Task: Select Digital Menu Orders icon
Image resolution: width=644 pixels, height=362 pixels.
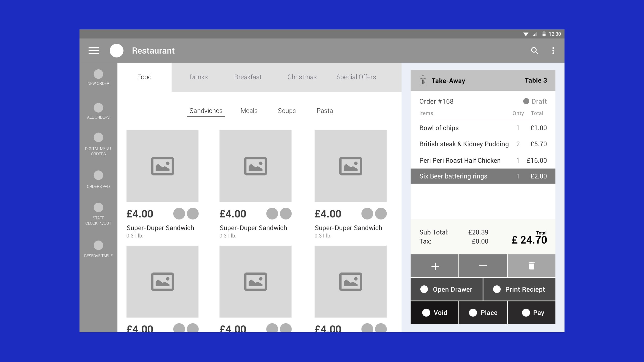Action: tap(98, 140)
